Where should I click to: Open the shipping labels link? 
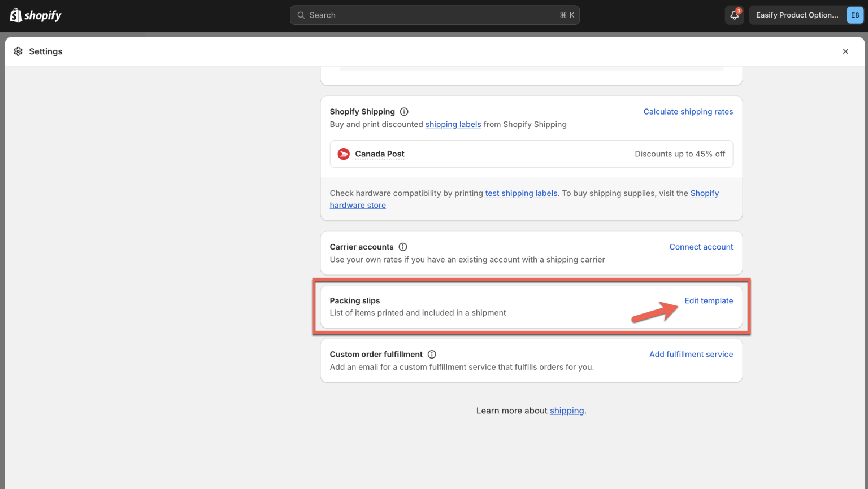click(x=453, y=124)
